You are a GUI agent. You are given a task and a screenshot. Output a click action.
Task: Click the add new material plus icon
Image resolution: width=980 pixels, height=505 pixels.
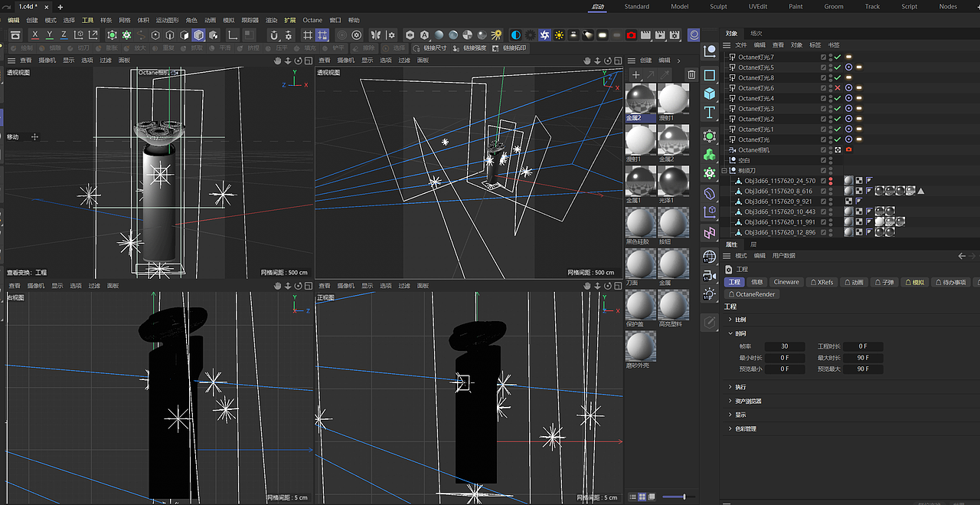coord(635,74)
